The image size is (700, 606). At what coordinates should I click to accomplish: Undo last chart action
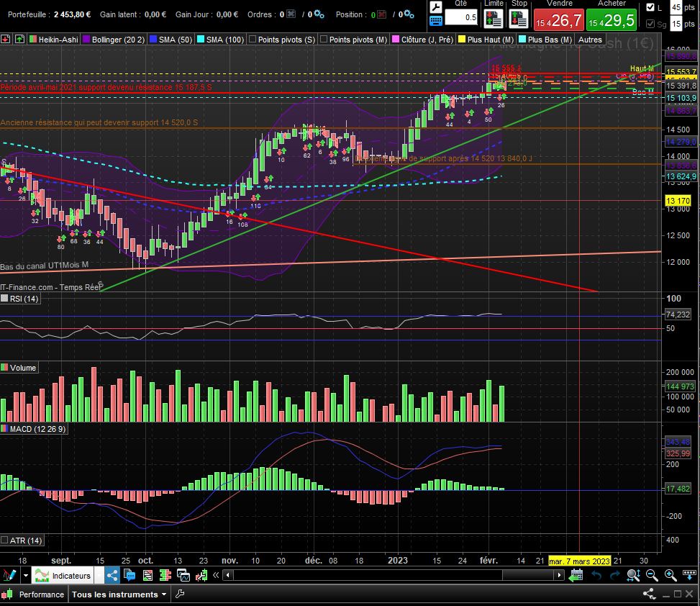[x=596, y=575]
